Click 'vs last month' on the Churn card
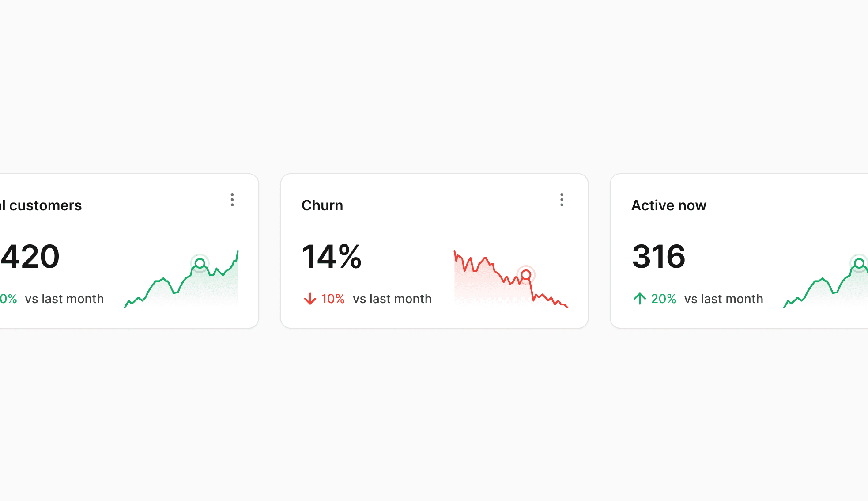This screenshot has height=501, width=868. (x=392, y=299)
